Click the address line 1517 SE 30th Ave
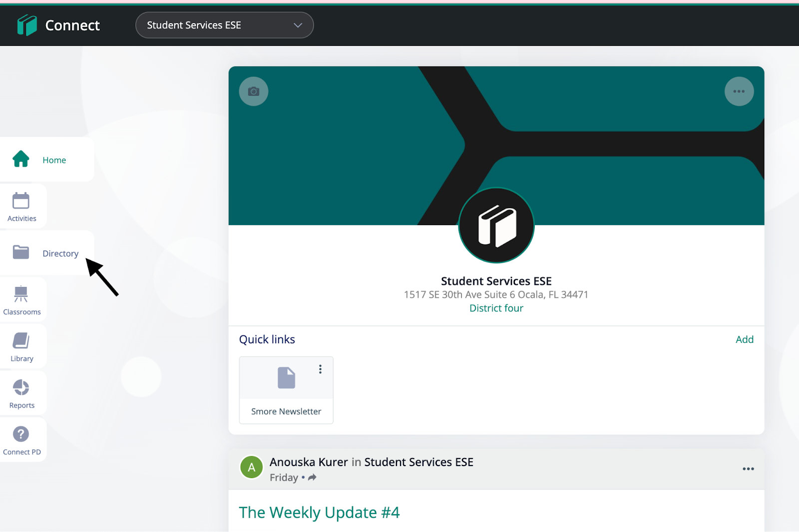The image size is (799, 532). pyautogui.click(x=496, y=294)
